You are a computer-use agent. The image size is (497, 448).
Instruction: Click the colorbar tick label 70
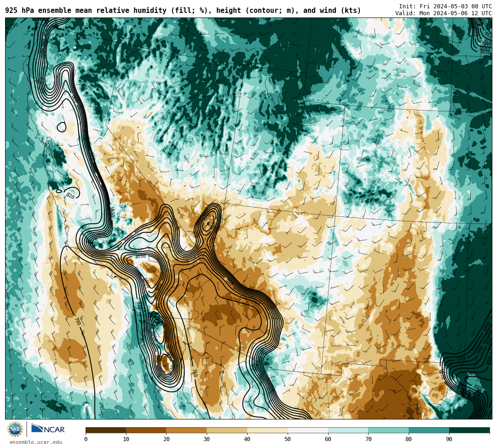click(x=368, y=439)
